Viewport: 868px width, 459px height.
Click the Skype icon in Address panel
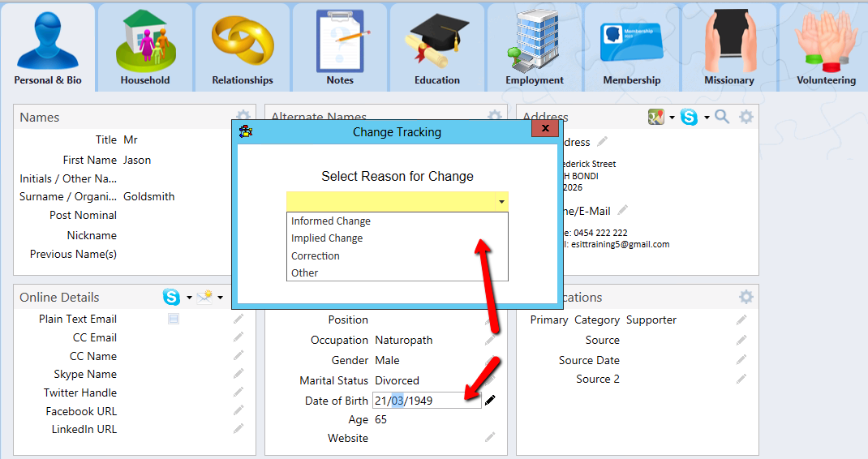[x=690, y=118]
